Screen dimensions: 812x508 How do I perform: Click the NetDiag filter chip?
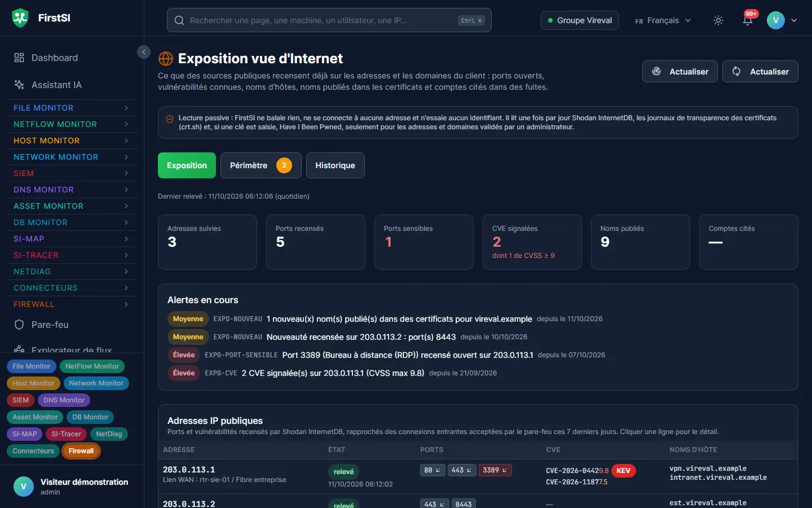[x=109, y=434]
